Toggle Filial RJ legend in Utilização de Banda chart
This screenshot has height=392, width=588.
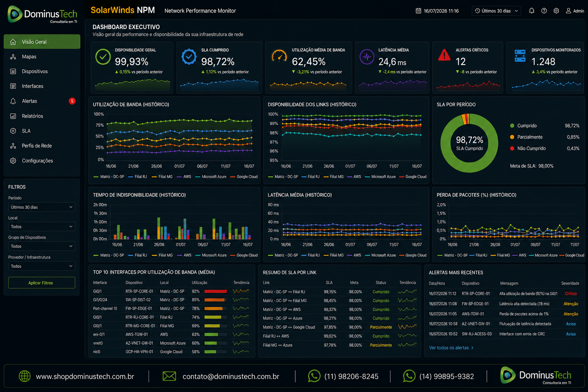[x=138, y=177]
